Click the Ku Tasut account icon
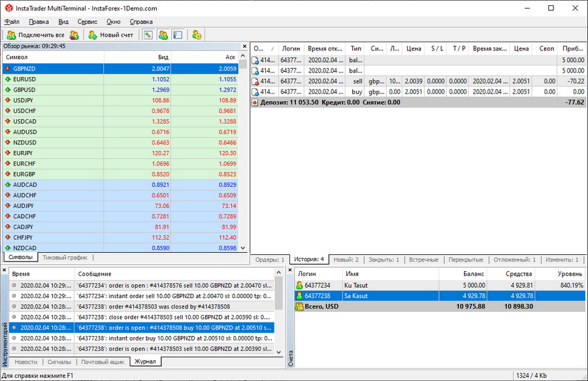Screen dimensions: 588x381 pos(299,286)
